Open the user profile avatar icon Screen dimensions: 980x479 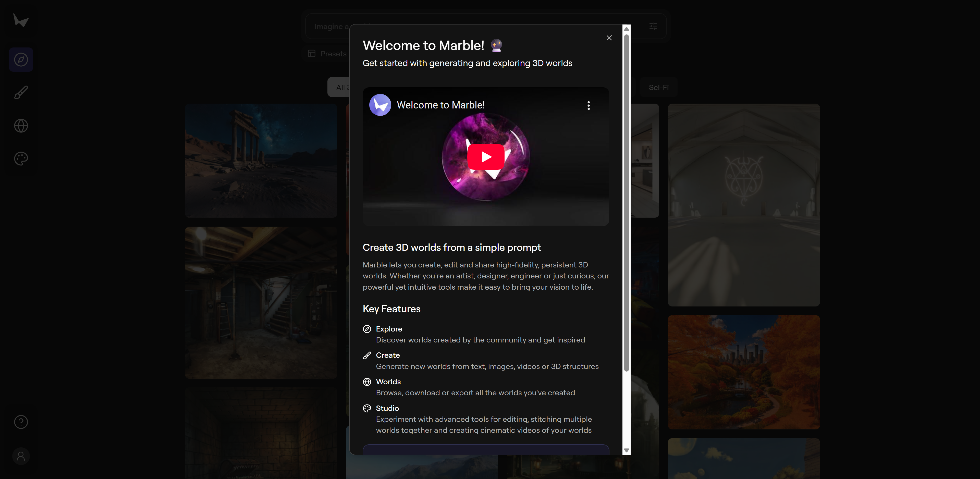21,456
